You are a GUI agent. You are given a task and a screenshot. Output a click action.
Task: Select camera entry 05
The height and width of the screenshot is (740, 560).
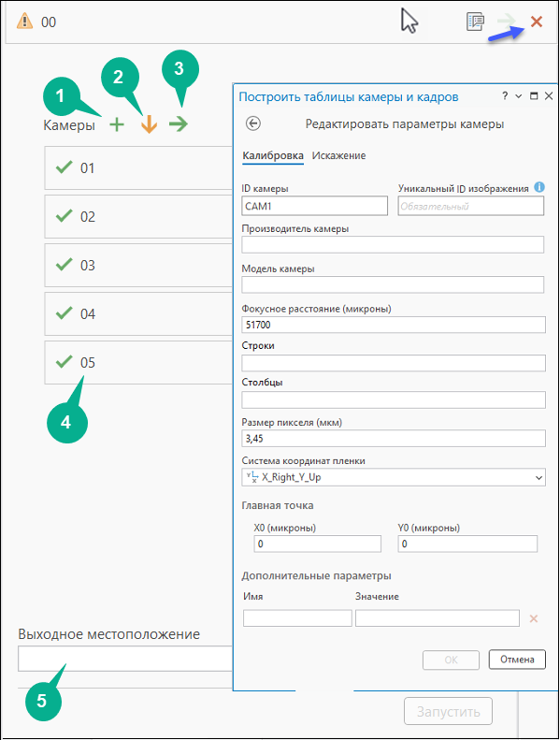[138, 362]
